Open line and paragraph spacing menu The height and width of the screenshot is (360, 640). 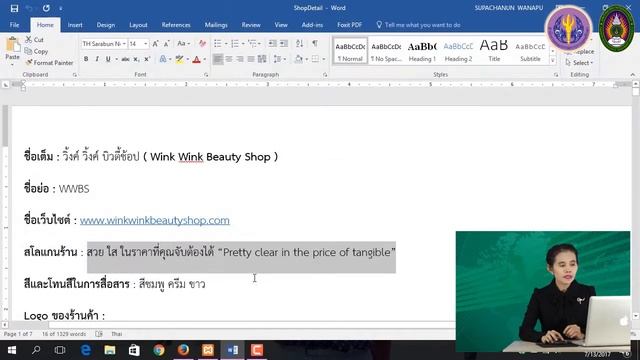(279, 60)
